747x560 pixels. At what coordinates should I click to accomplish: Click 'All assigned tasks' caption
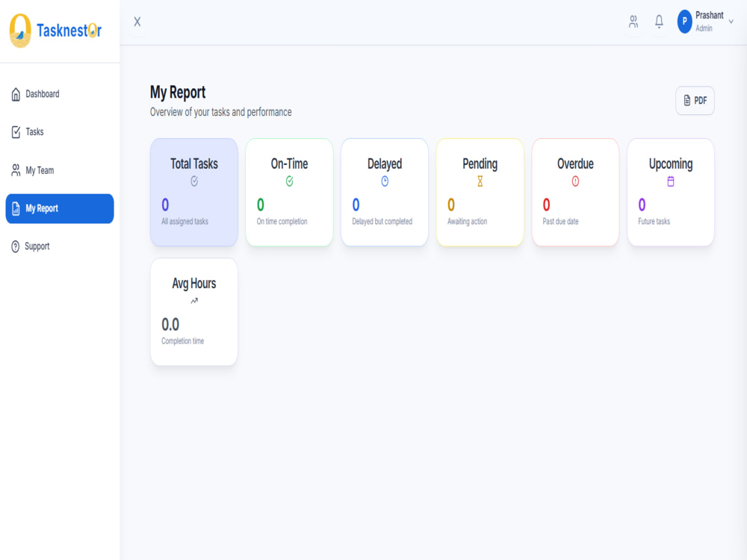[x=185, y=222]
